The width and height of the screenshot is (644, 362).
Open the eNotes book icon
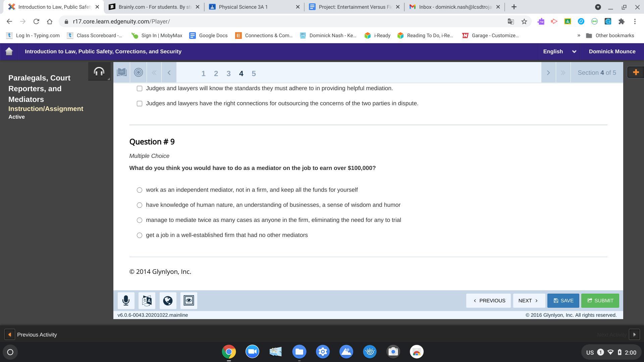pyautogui.click(x=122, y=73)
